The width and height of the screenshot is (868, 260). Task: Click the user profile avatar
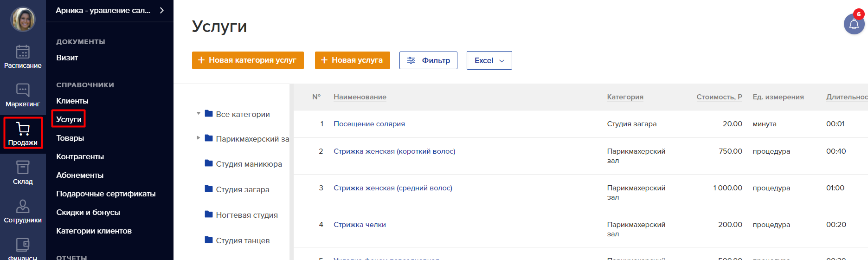tap(23, 19)
